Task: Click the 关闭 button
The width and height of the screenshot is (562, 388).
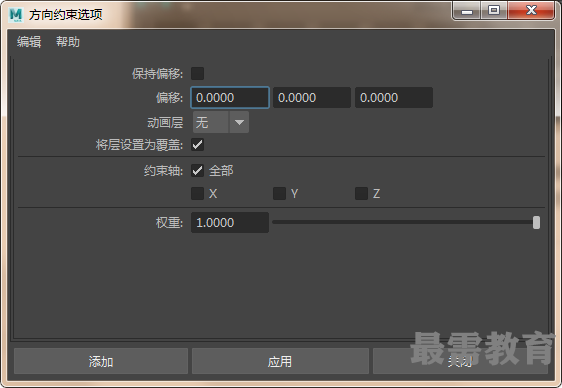Action: [x=460, y=361]
